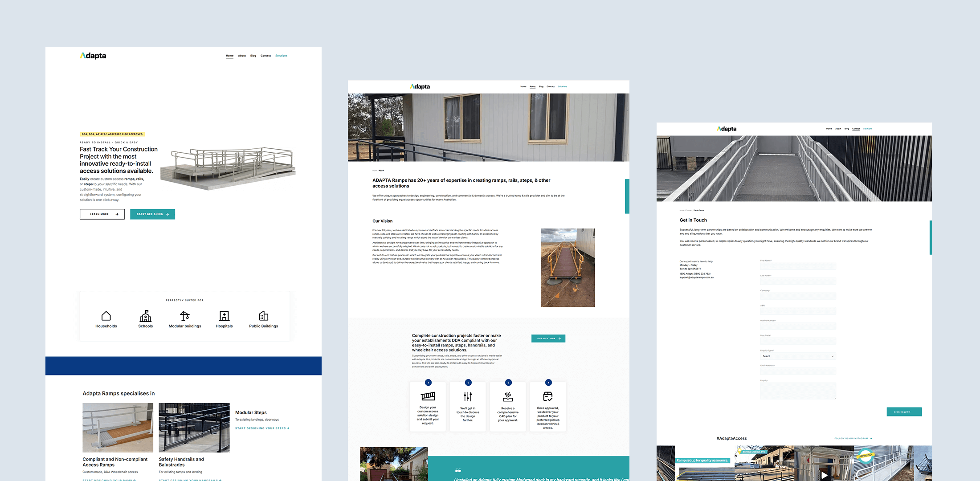980x481 pixels.
Task: Open Solutions menu on the homepage navigation
Action: pos(281,56)
